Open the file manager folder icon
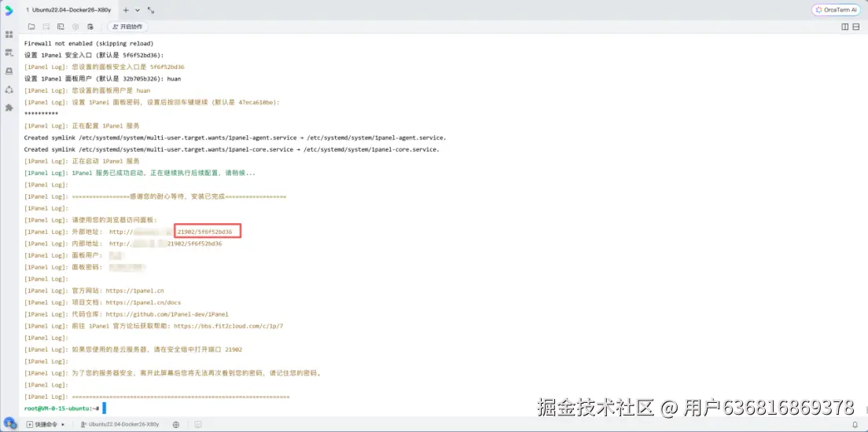Screen dimensions: 868x432 pyautogui.click(x=31, y=27)
